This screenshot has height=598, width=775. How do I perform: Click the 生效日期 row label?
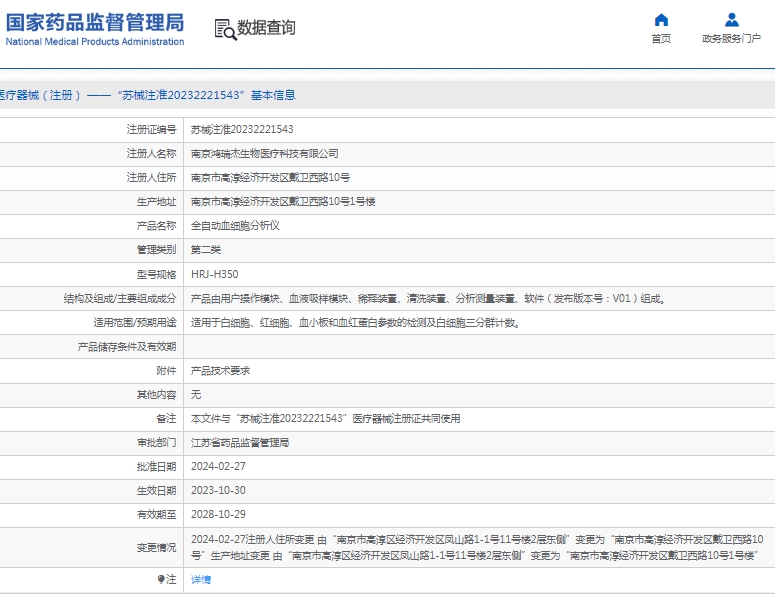156,490
